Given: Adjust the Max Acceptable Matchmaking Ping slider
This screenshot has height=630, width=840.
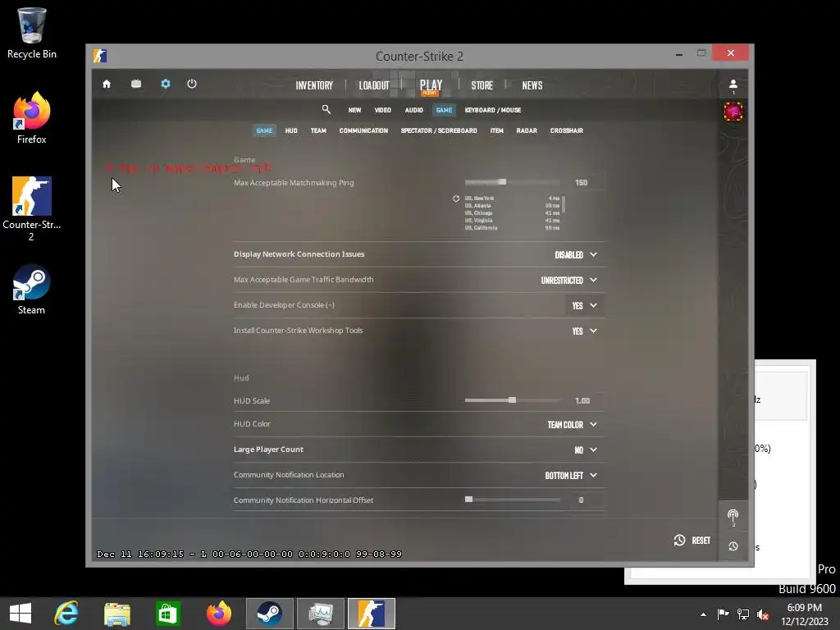Looking at the screenshot, I should click(512, 182).
